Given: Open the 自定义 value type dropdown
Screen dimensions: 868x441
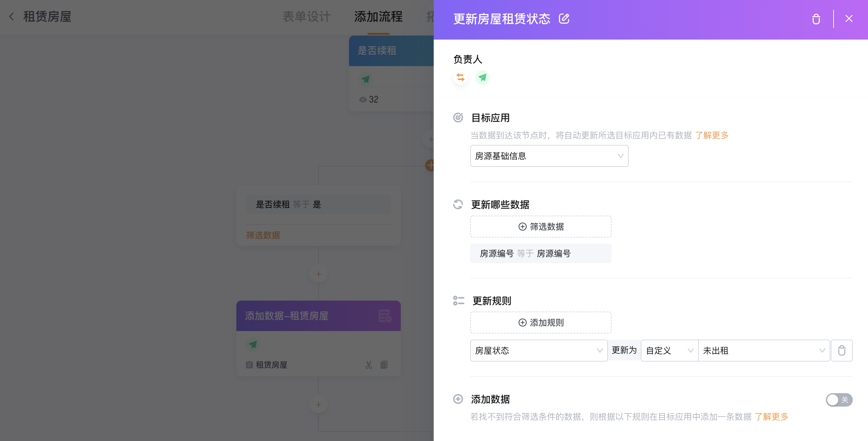Looking at the screenshot, I should (669, 351).
